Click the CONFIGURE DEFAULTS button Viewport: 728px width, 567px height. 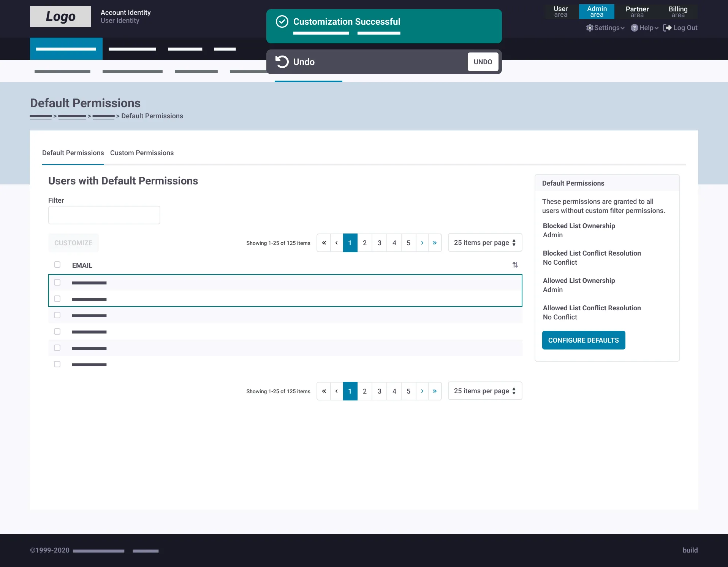click(583, 340)
